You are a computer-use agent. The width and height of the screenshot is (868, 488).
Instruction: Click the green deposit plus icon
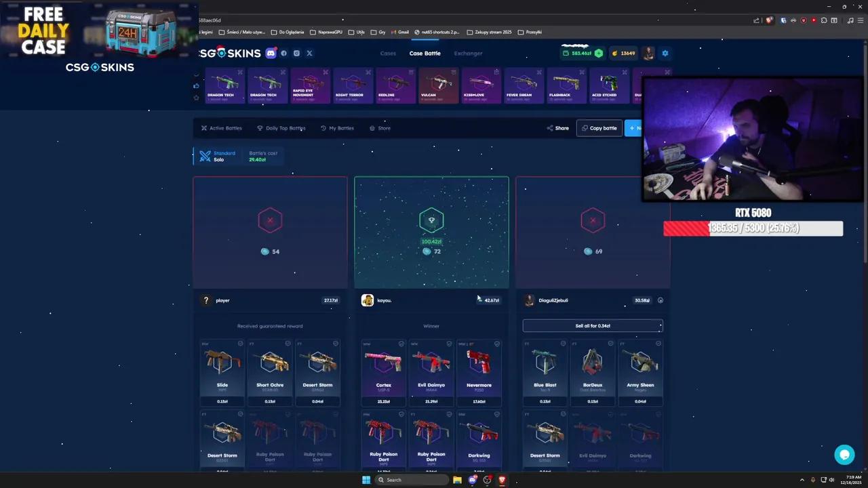(x=598, y=53)
